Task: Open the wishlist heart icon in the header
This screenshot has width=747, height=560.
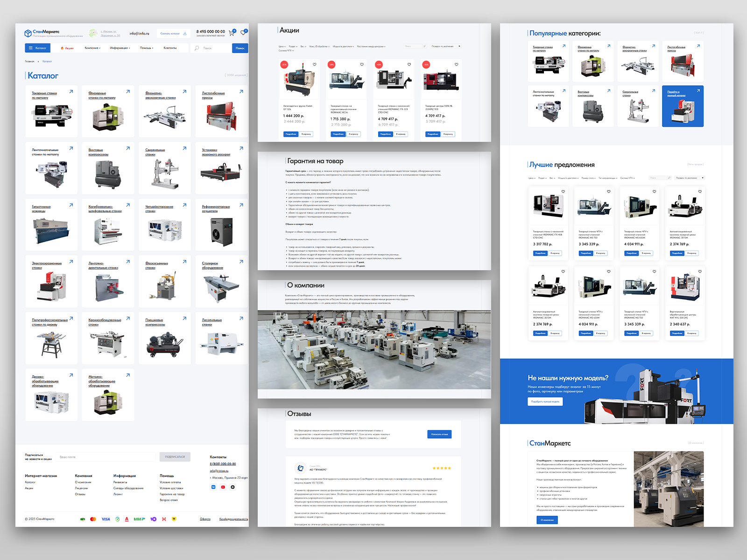Action: coord(243,33)
